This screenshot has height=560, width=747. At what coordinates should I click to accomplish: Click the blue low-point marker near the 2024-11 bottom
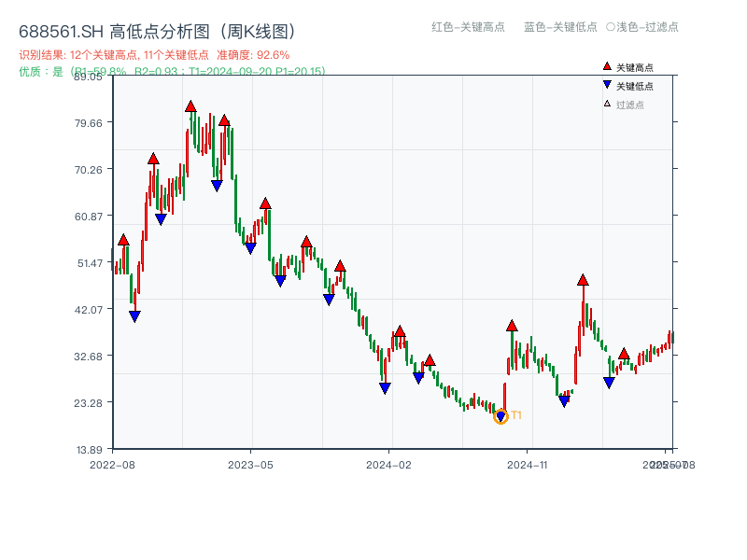tap(564, 399)
